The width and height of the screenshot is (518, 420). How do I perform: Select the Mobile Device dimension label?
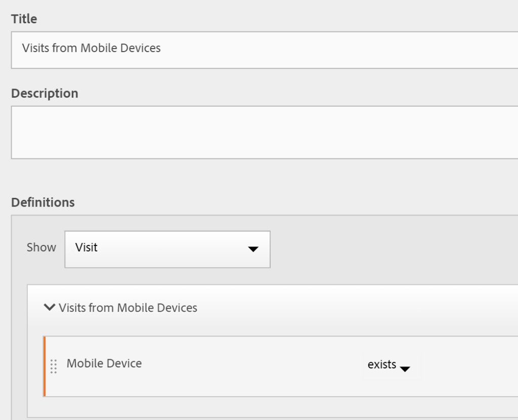pyautogui.click(x=104, y=363)
